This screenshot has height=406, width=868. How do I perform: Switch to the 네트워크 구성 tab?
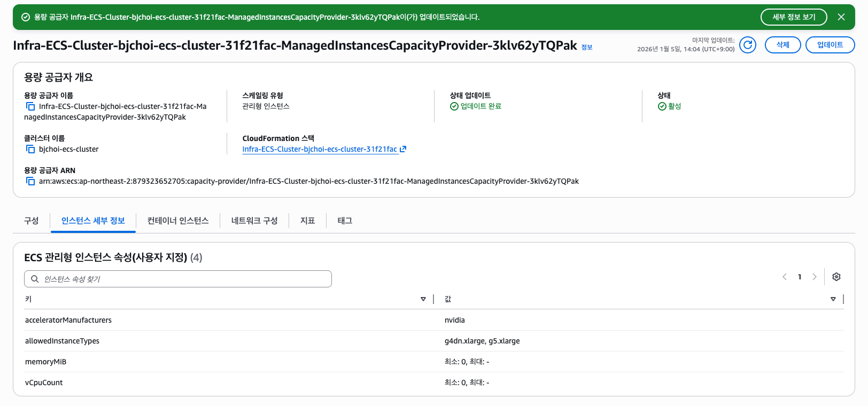pyautogui.click(x=254, y=221)
